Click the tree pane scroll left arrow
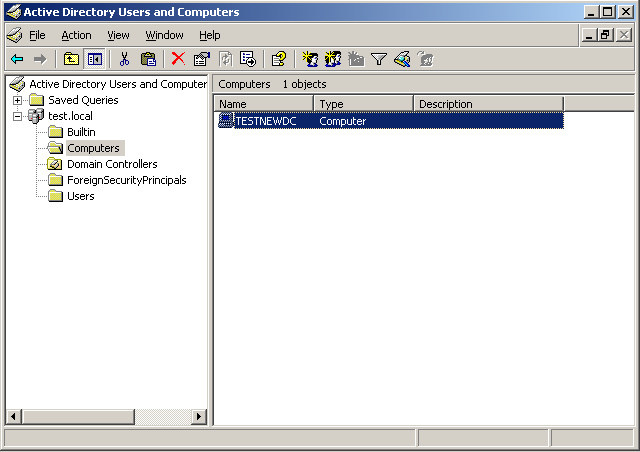The height and width of the screenshot is (452, 640). (13, 416)
